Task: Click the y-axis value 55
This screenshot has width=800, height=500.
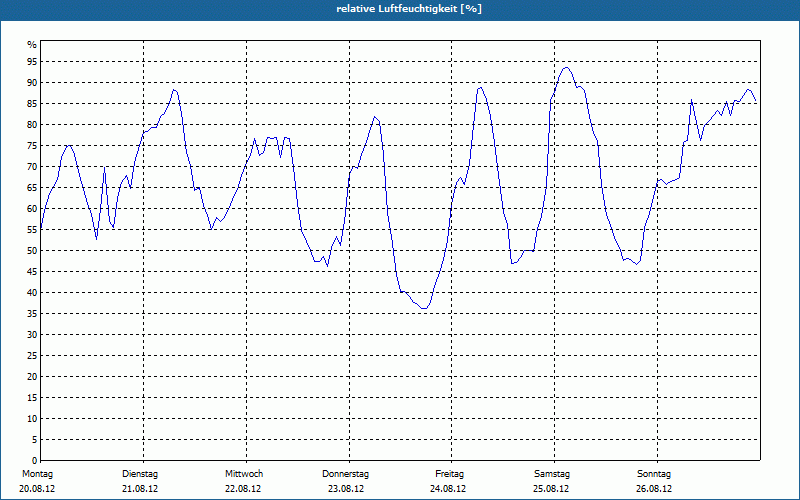Action: 32,230
